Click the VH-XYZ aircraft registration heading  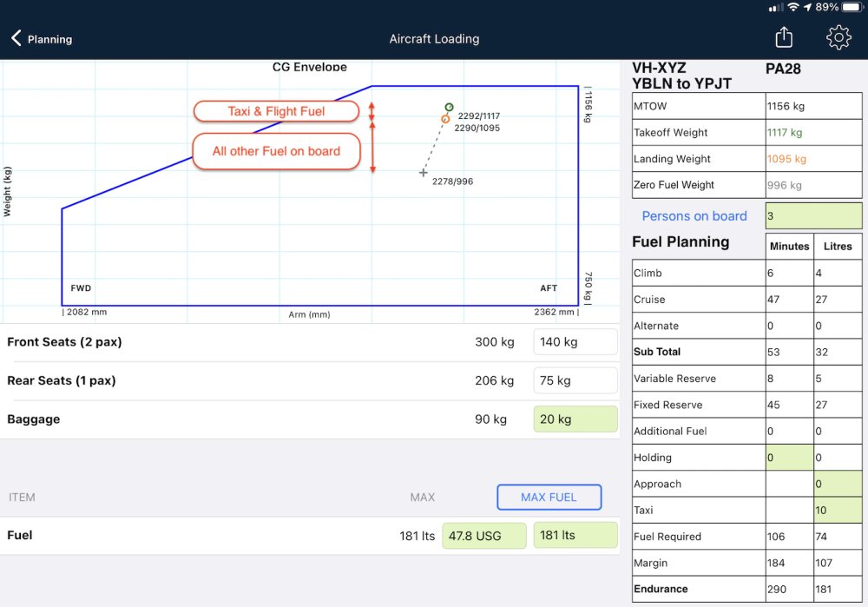click(x=659, y=68)
